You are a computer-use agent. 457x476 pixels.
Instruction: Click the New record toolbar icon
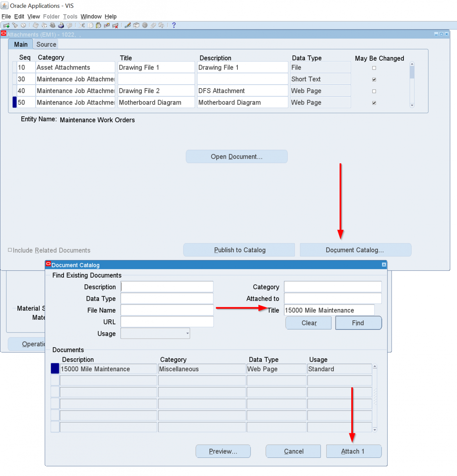click(x=6, y=25)
